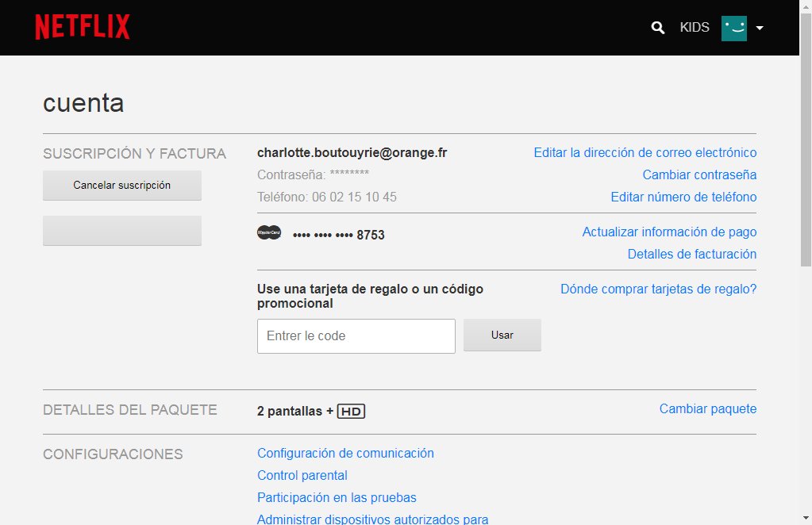Click the email charlotte.boutouyrie@orange.fr
Screen dimensions: 812x525
coord(352,153)
